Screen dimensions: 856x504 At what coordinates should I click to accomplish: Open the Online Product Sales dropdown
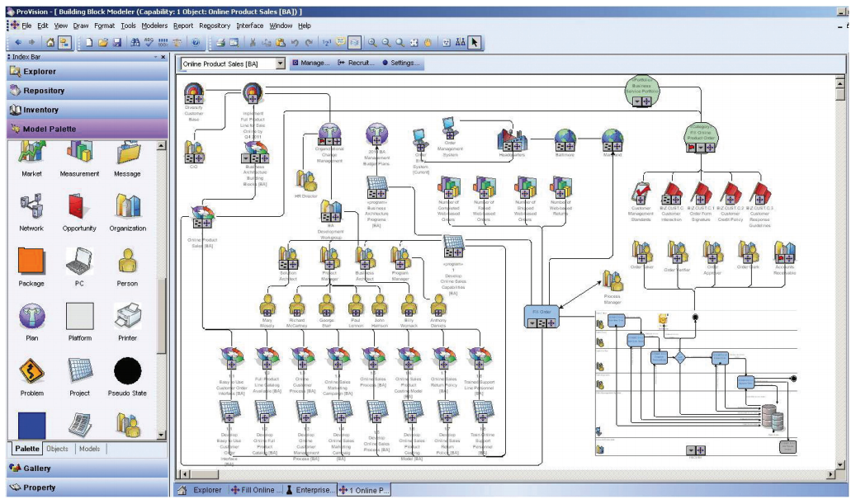coord(281,64)
